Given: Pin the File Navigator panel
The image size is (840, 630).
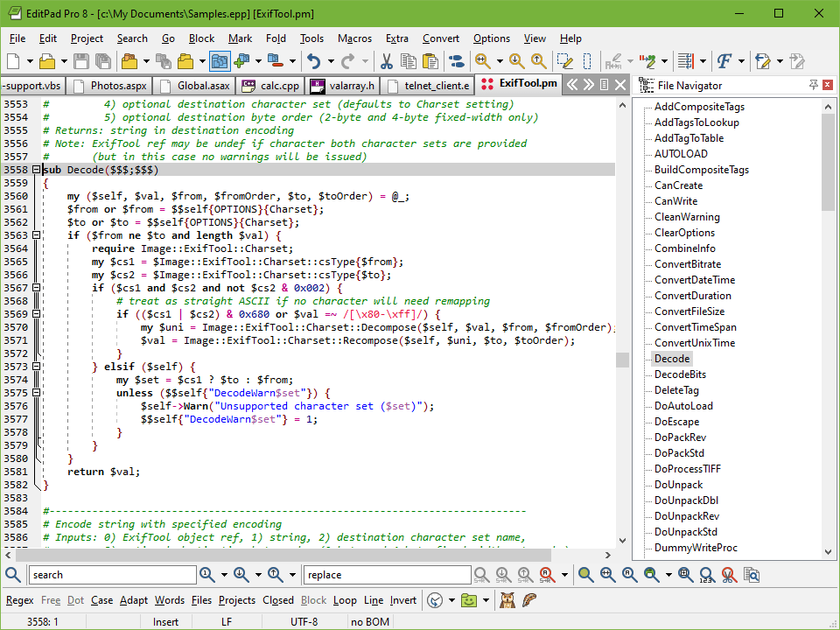Looking at the screenshot, I should [813, 85].
